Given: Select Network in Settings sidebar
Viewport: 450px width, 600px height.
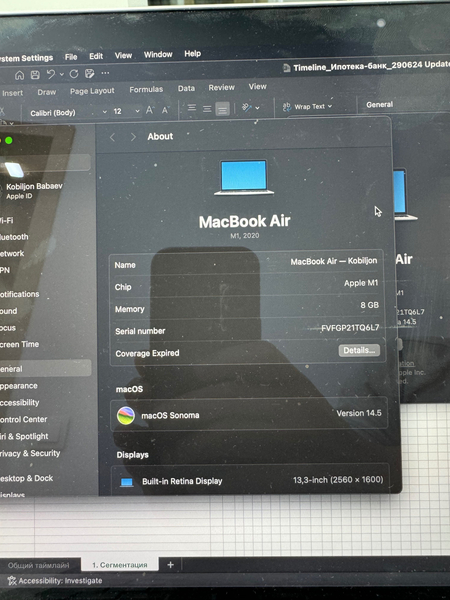Looking at the screenshot, I should click(x=12, y=253).
